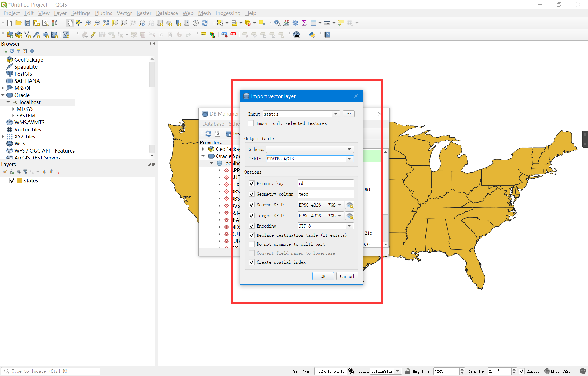
Task: Click Browser panel Refresh icon
Action: [12, 51]
